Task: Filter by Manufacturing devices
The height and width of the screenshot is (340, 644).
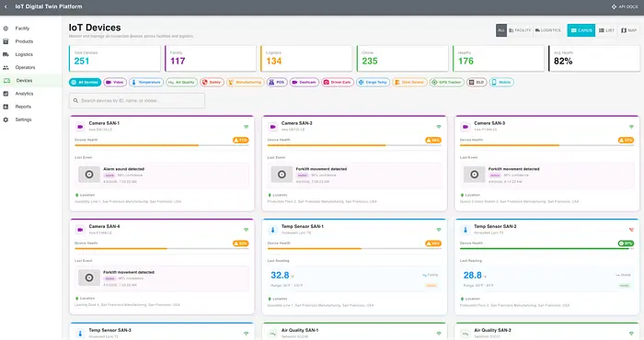Action: pos(246,83)
